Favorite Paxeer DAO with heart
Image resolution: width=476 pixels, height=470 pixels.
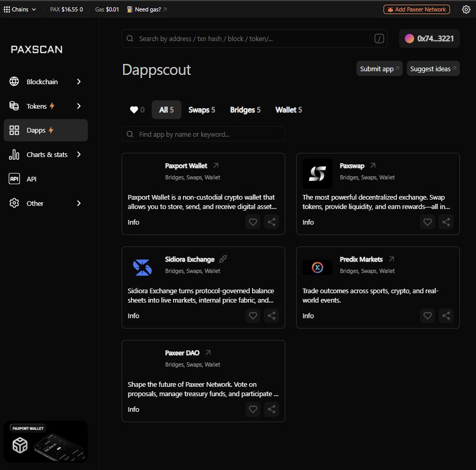point(253,409)
